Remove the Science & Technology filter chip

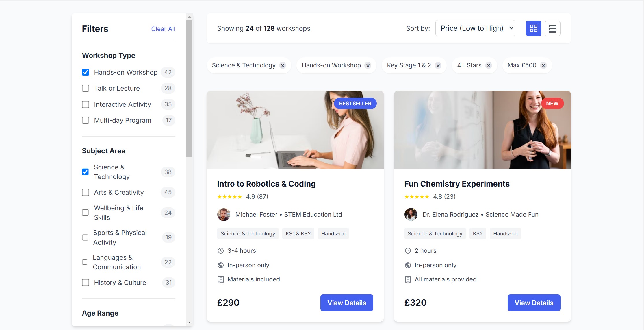tap(283, 65)
